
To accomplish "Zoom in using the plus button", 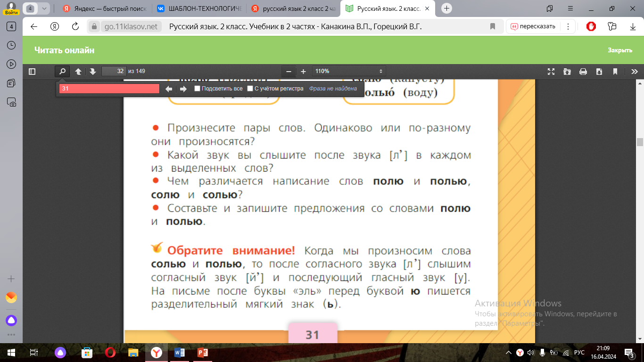I will pos(303,72).
